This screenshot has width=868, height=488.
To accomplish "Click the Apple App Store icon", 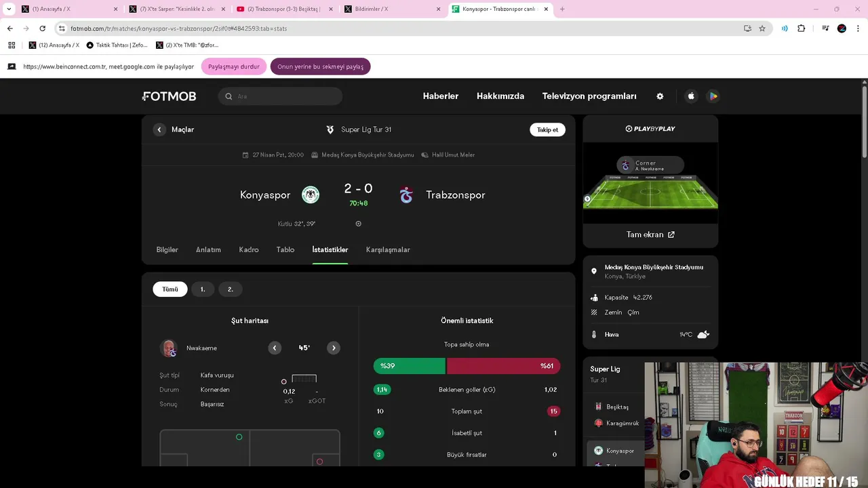I will [691, 96].
